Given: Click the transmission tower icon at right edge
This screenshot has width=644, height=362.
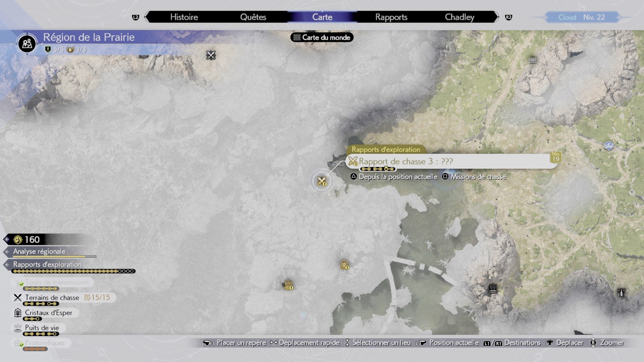Looking at the screenshot, I should pyautogui.click(x=621, y=292).
